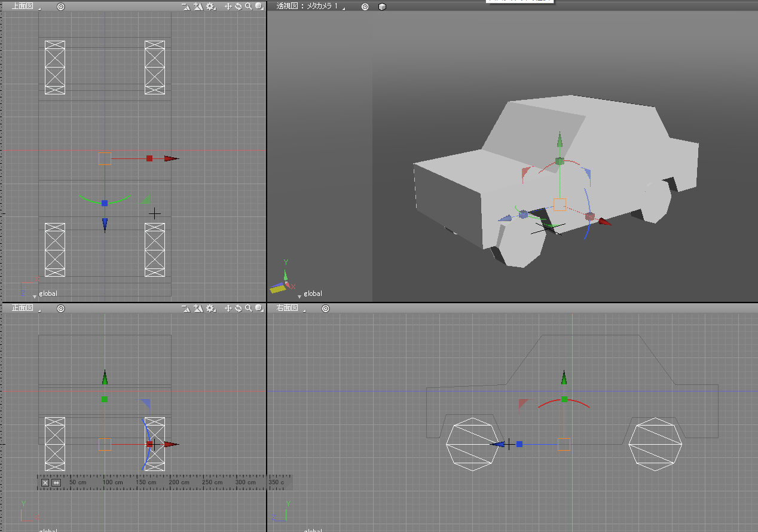Open the gear settings icon in the top view header
Image resolution: width=758 pixels, height=532 pixels.
[210, 7]
